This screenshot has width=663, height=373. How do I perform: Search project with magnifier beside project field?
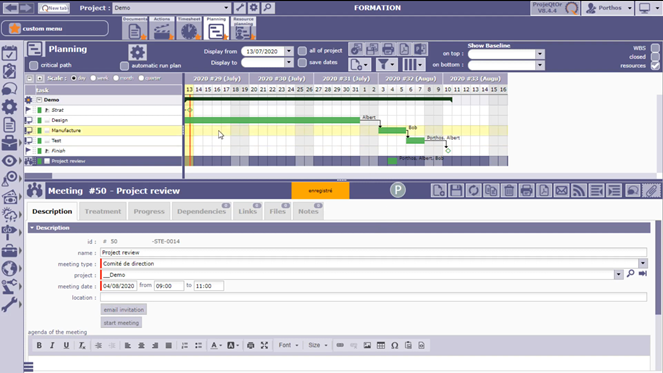pyautogui.click(x=630, y=274)
